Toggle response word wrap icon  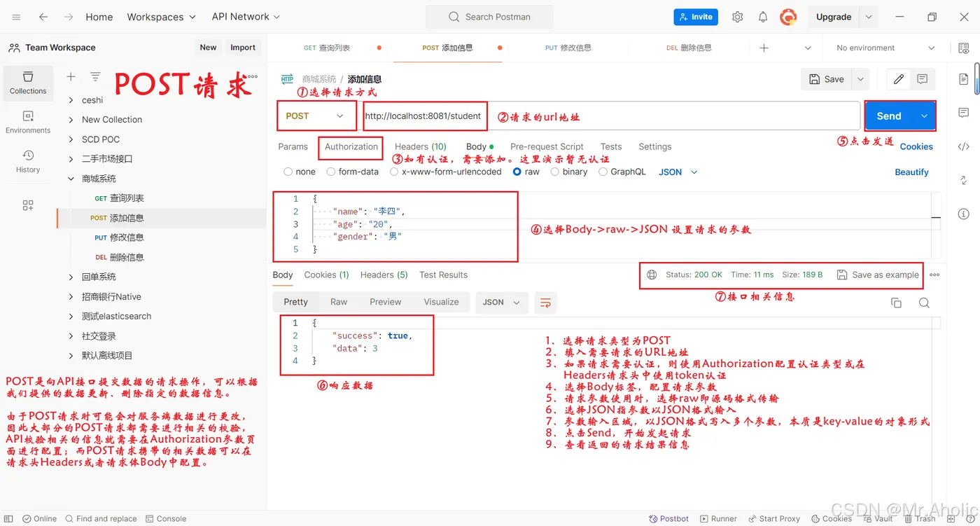click(x=545, y=303)
